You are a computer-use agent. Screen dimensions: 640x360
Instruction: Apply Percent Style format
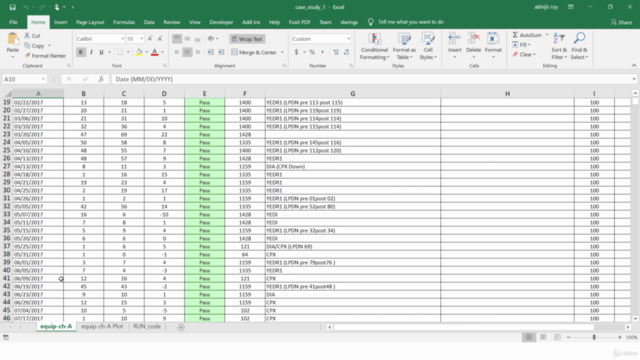coord(312,52)
